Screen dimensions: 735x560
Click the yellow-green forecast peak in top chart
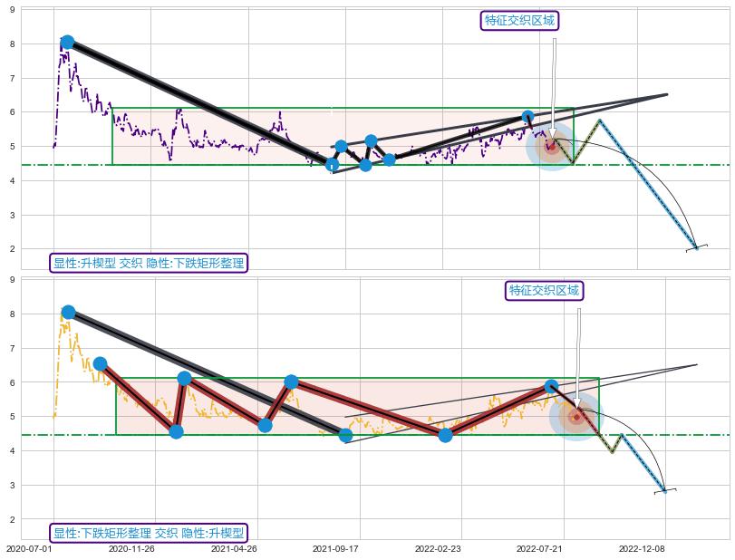(x=598, y=121)
